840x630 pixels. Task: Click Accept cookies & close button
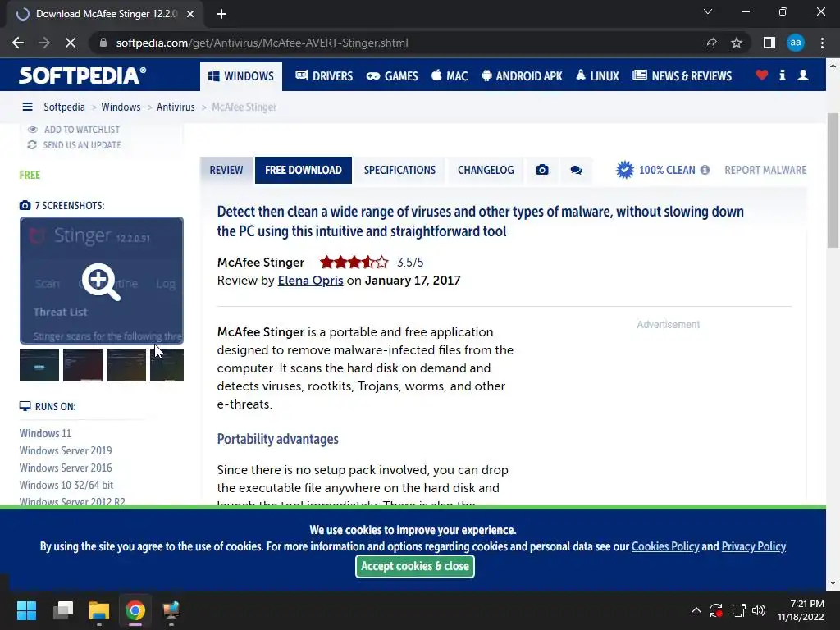pyautogui.click(x=414, y=566)
